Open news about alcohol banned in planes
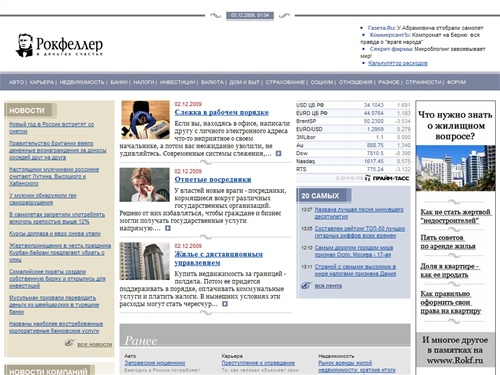 coord(57,218)
